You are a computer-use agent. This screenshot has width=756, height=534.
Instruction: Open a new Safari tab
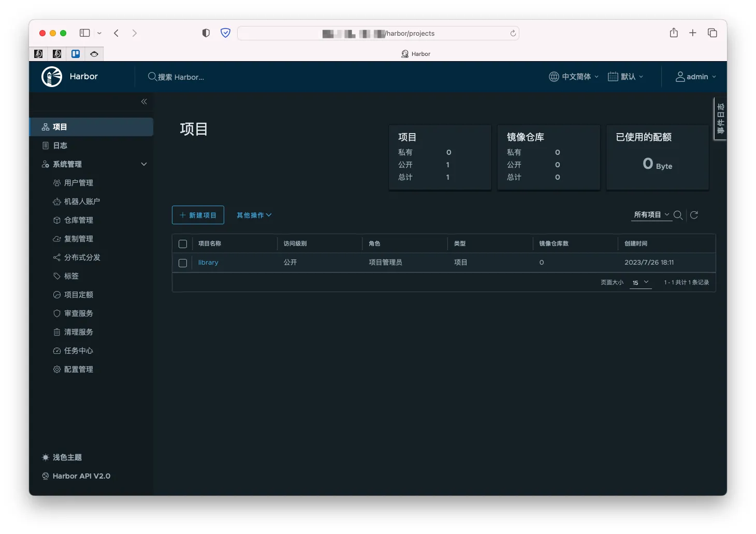693,33
